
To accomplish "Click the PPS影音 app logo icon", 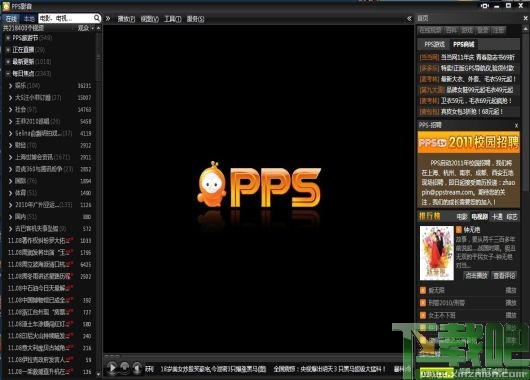I will click(6, 6).
